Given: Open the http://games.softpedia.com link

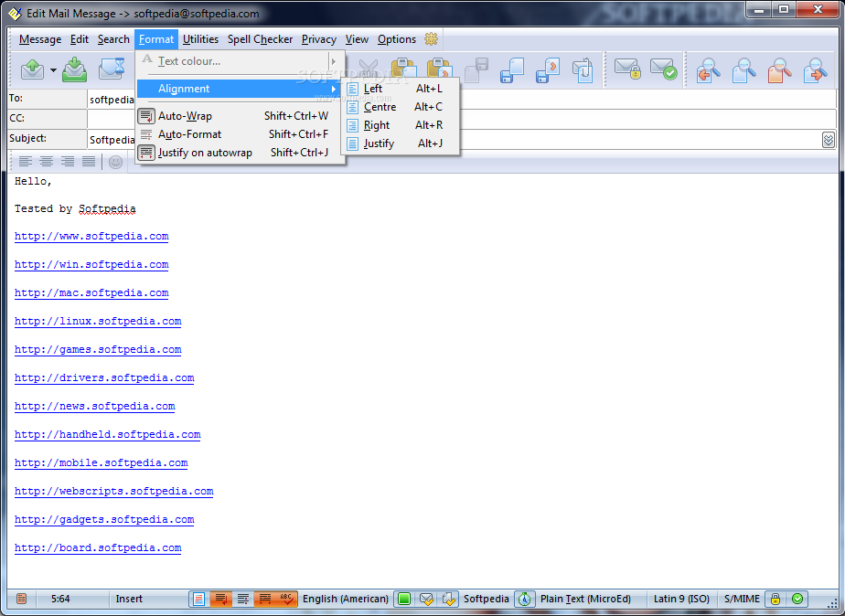Looking at the screenshot, I should (x=98, y=350).
